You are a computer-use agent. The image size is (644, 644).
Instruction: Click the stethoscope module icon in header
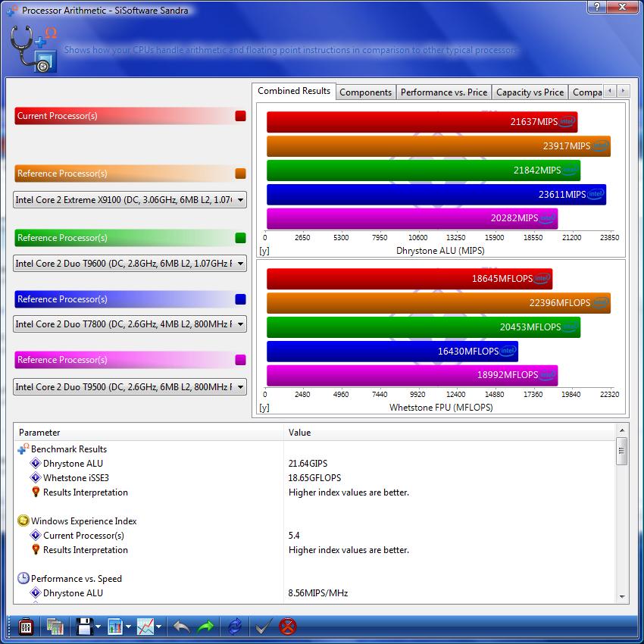33,48
